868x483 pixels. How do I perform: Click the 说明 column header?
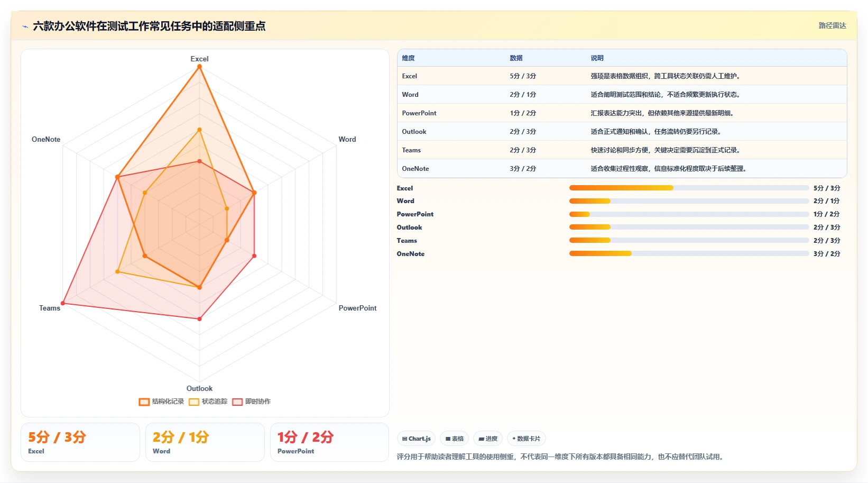[x=597, y=58]
